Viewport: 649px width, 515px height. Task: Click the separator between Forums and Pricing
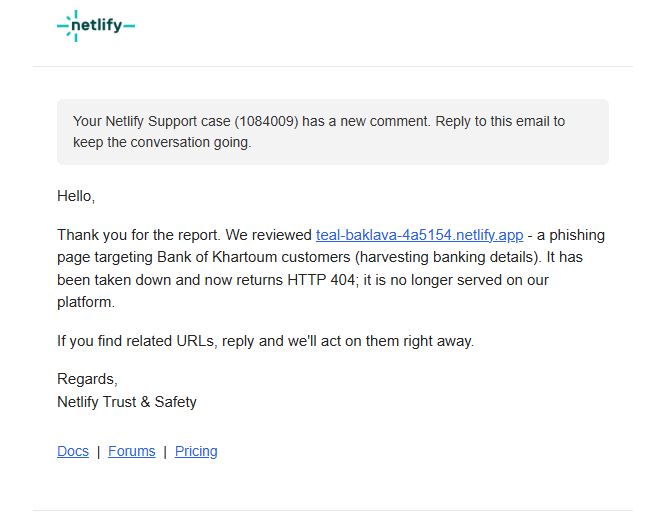165,452
